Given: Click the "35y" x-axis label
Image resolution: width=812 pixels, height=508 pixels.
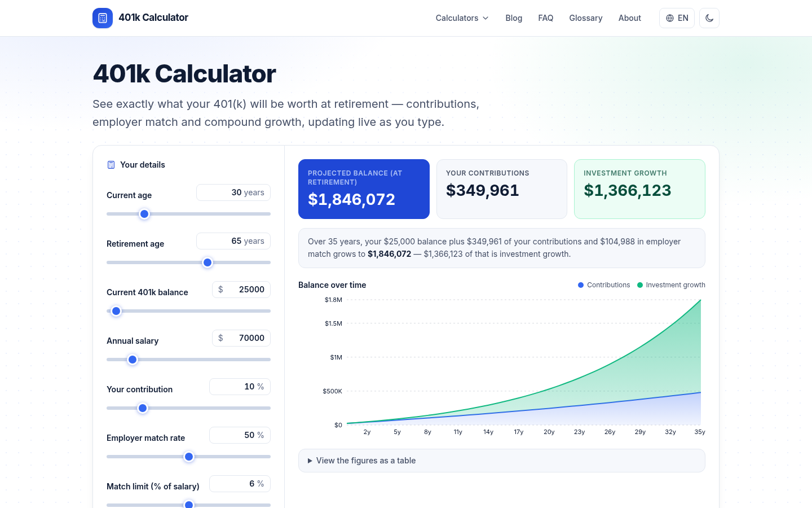Looking at the screenshot, I should [x=700, y=432].
